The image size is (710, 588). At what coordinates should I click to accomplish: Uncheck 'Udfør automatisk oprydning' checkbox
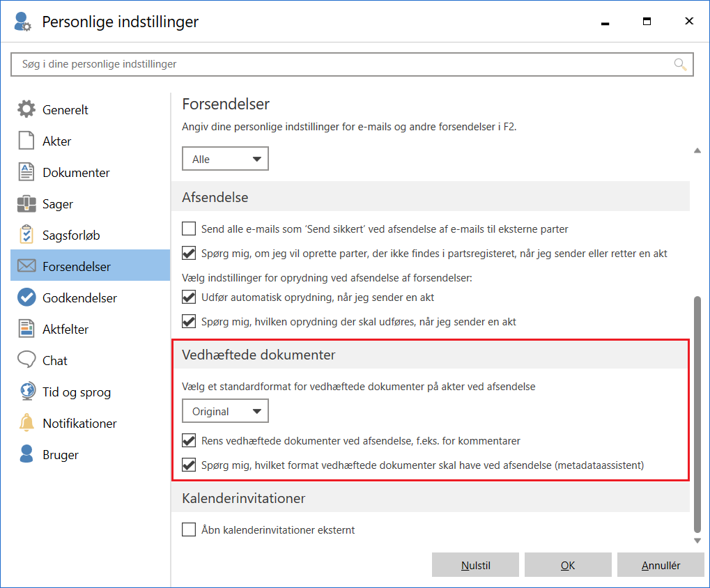point(189,297)
